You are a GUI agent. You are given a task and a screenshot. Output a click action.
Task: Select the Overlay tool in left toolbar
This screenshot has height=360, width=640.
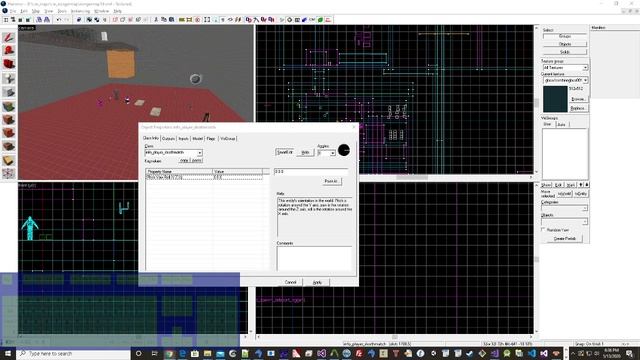pyautogui.click(x=9, y=146)
